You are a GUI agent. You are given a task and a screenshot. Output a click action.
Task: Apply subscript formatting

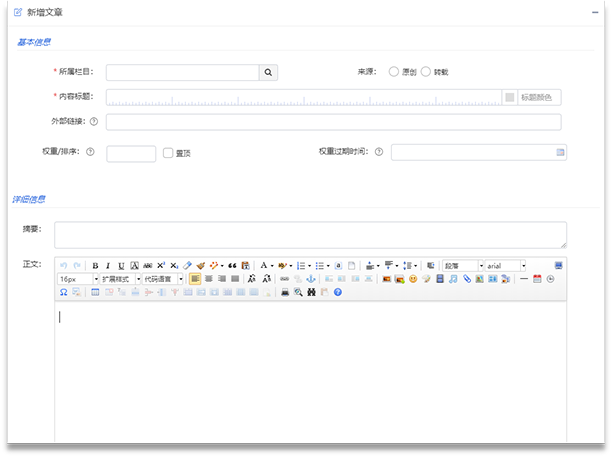(x=174, y=266)
